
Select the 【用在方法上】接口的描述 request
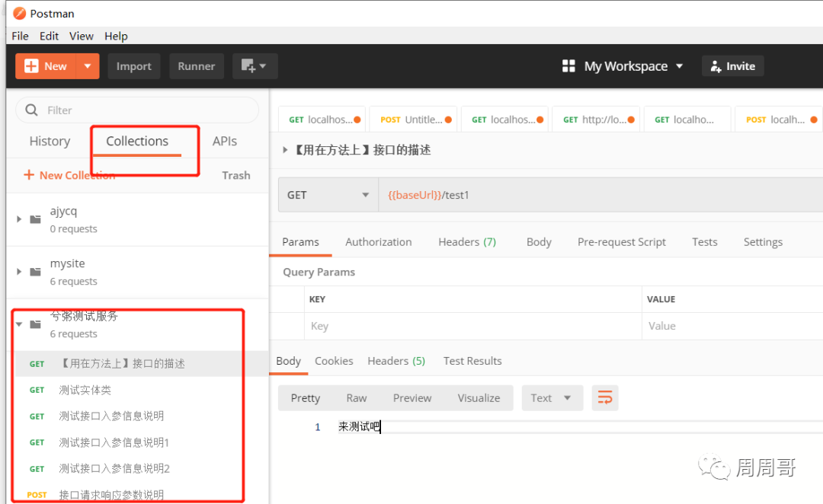[142, 363]
